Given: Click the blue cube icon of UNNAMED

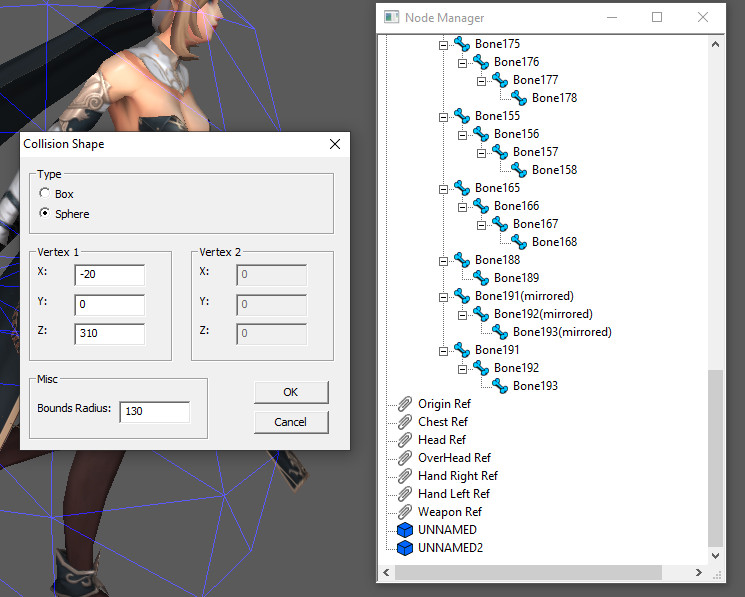Looking at the screenshot, I should (x=405, y=530).
